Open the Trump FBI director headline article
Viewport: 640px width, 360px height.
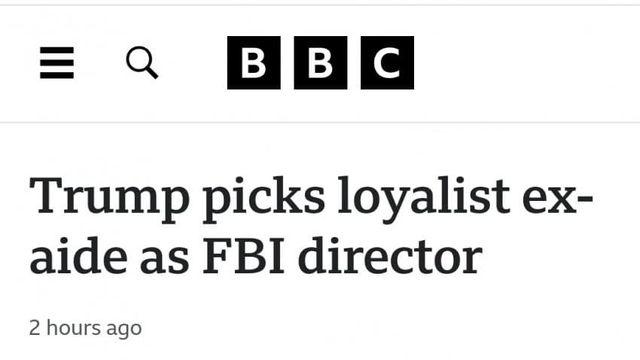pyautogui.click(x=311, y=226)
